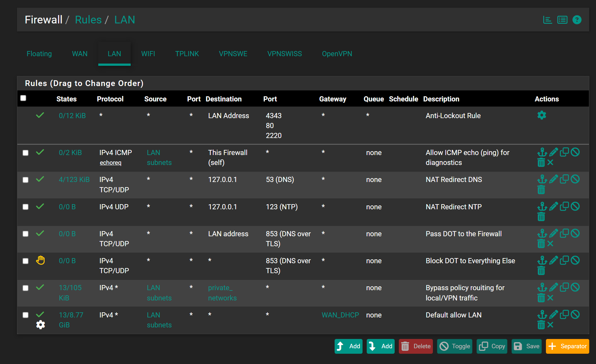Copy the Block DOT to Everything Else rule
Screen dimensions: 596x364
(564, 260)
